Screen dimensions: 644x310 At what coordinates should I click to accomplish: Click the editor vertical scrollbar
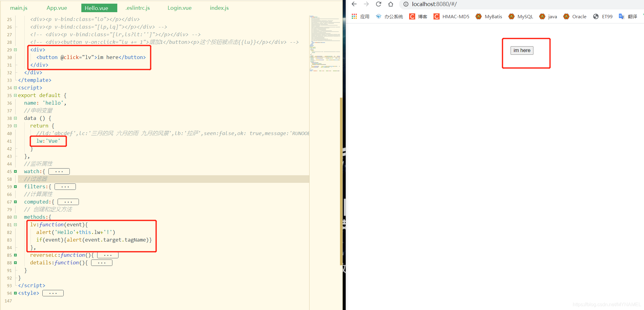[341, 181]
